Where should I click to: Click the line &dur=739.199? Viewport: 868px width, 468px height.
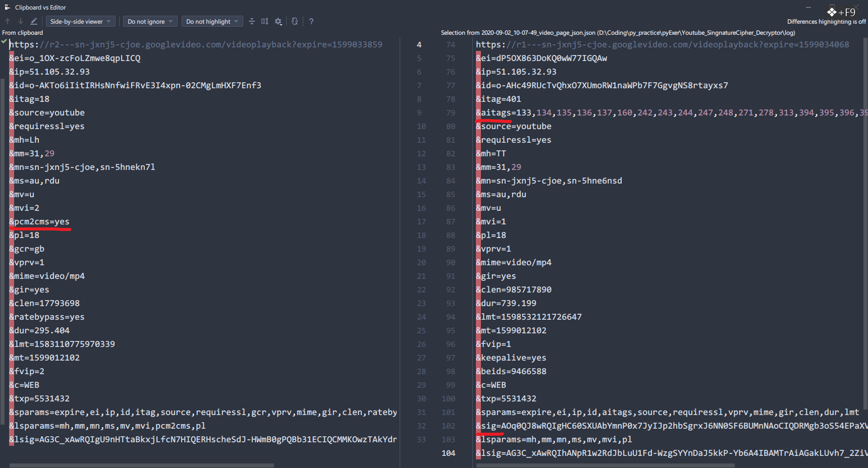506,303
